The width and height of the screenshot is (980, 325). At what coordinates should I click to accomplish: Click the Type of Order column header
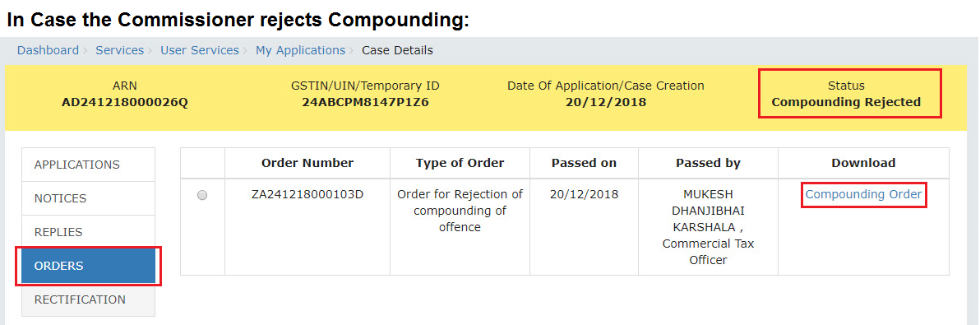pos(460,163)
